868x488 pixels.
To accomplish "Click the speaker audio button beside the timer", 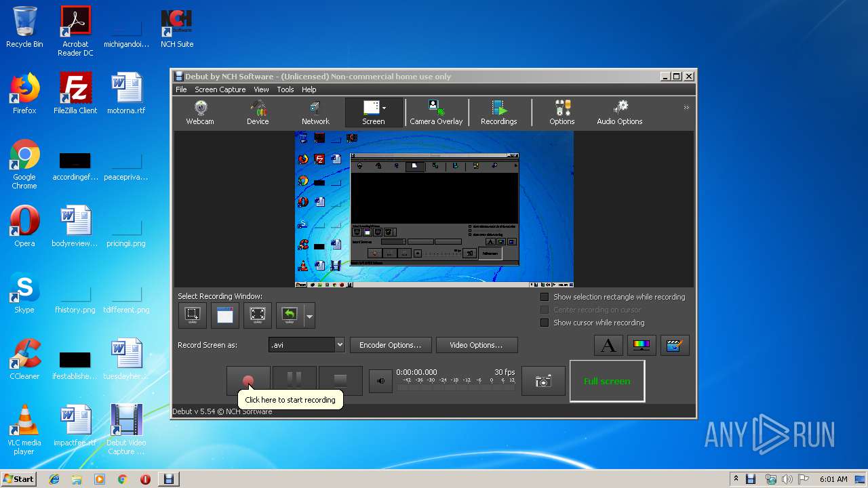I will pyautogui.click(x=380, y=381).
